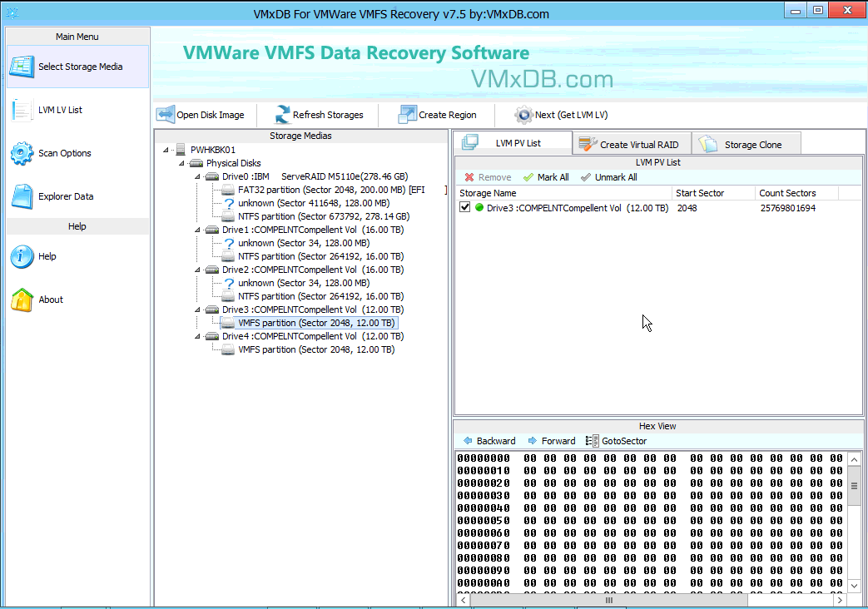
Task: Click the Select Storage Media icon
Action: coord(22,67)
